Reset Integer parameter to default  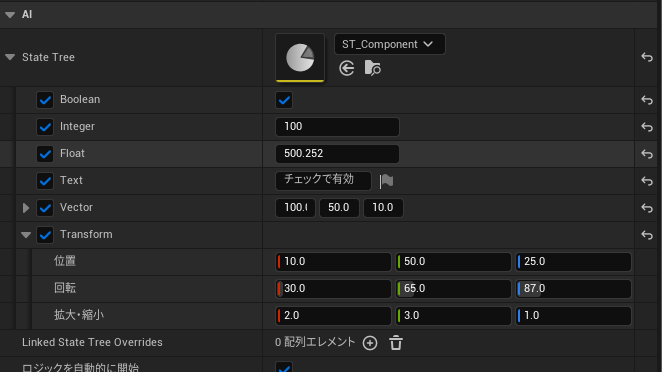tap(647, 127)
